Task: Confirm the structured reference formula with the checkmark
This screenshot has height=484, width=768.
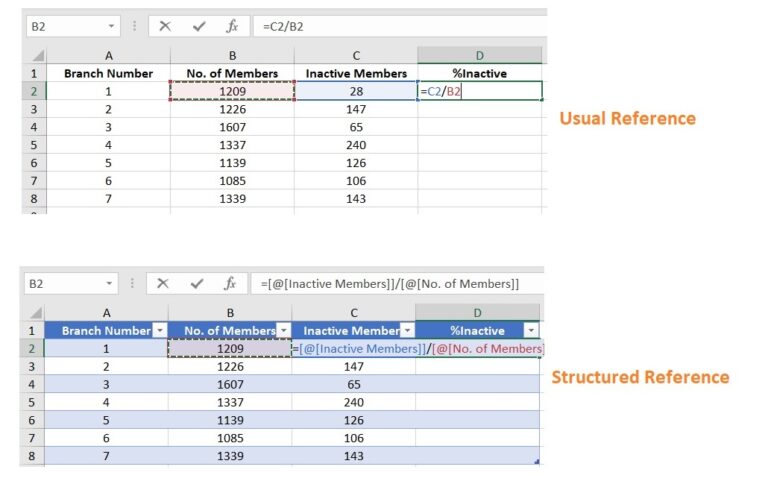Action: click(198, 283)
